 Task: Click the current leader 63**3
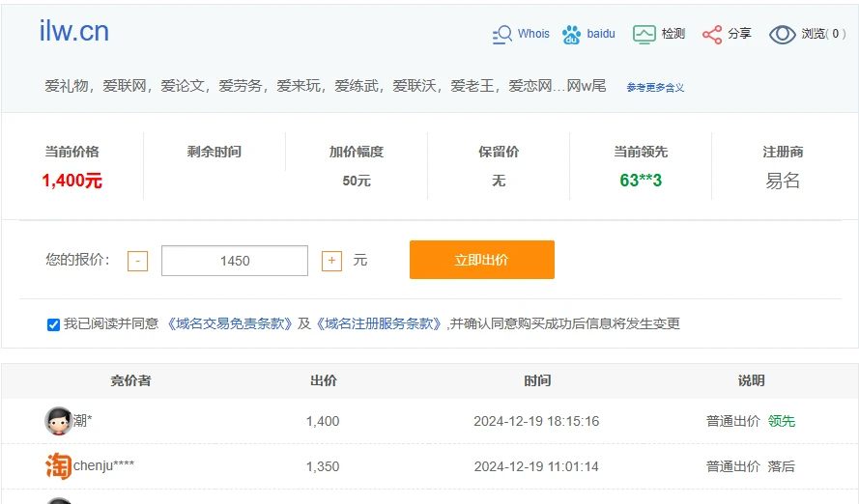[641, 181]
